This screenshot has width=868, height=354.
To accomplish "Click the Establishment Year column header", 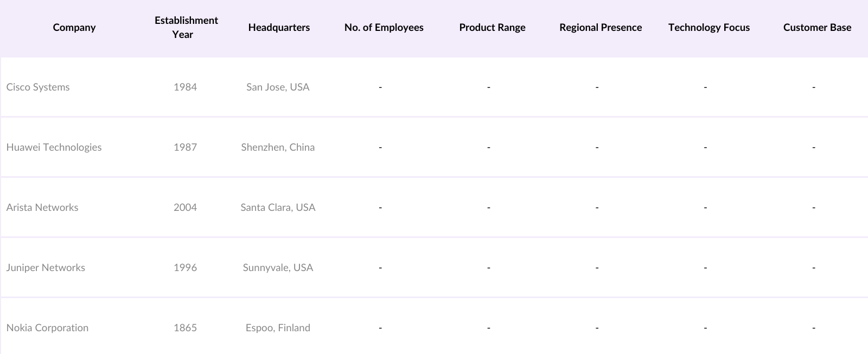I will 186,28.
